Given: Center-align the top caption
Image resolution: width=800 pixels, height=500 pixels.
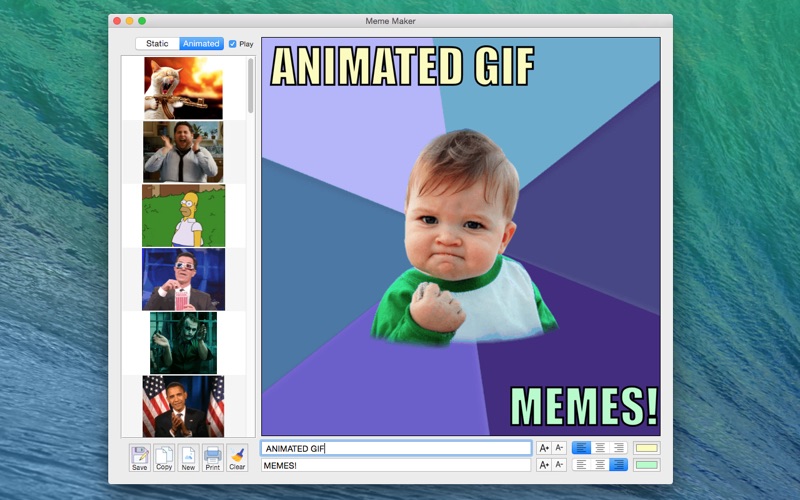Looking at the screenshot, I should click(x=600, y=448).
